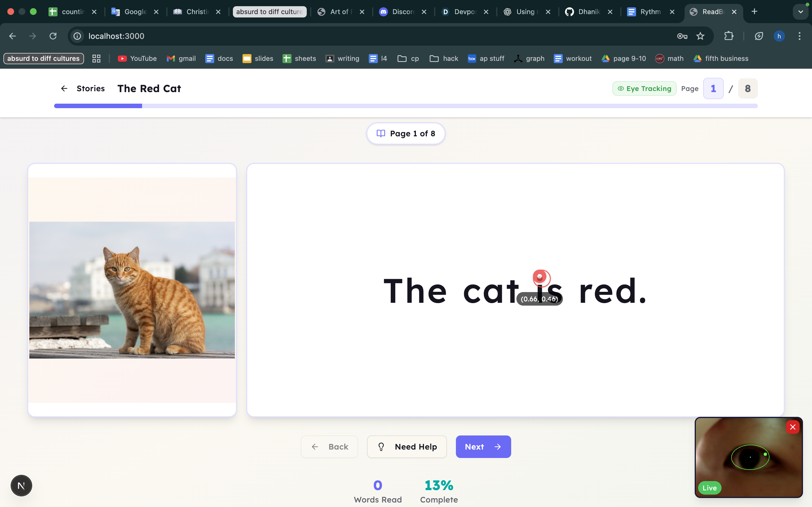Click the Next button
The image size is (812, 507).
(x=483, y=447)
